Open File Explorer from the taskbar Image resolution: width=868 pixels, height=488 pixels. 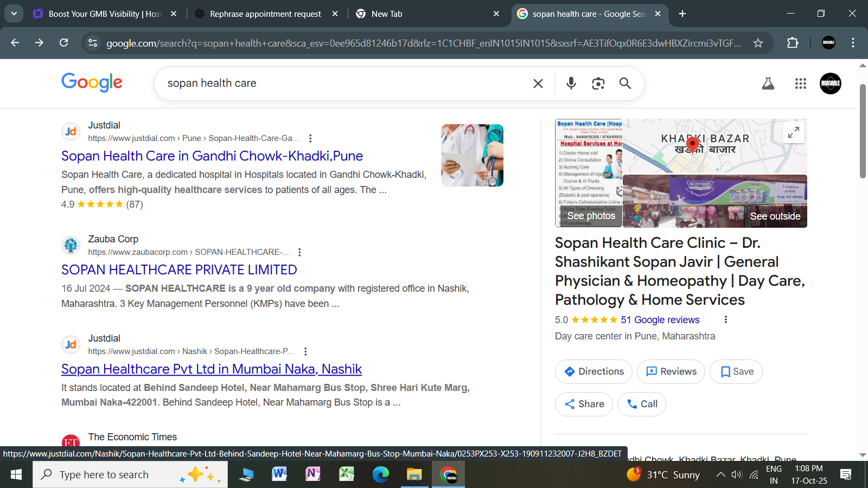(x=414, y=474)
